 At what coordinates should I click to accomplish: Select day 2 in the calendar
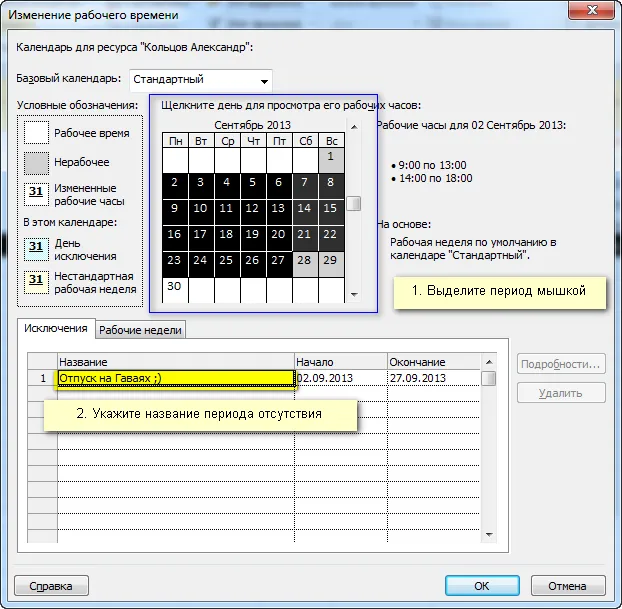click(x=175, y=186)
